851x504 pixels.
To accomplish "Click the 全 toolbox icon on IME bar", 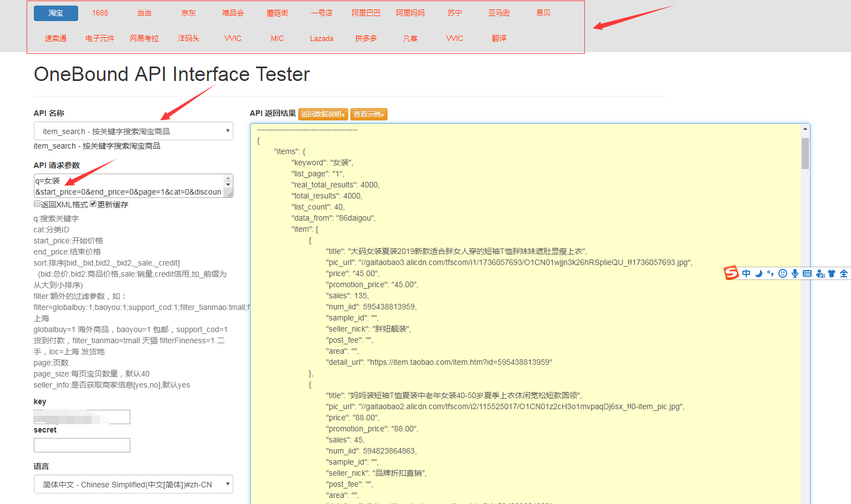I will pos(844,273).
